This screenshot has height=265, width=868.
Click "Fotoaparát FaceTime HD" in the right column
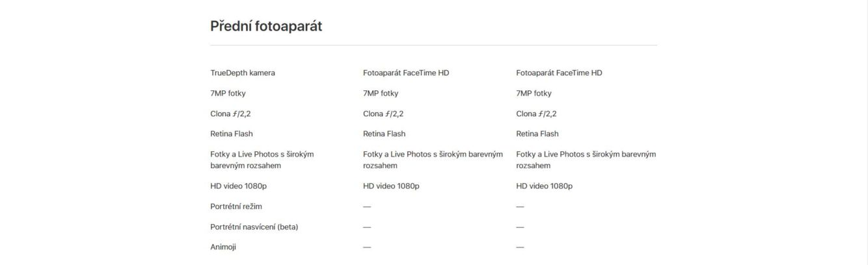(559, 73)
